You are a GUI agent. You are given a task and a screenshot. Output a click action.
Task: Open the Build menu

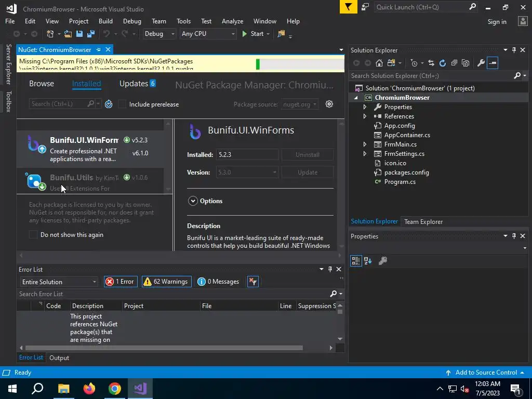pyautogui.click(x=105, y=21)
